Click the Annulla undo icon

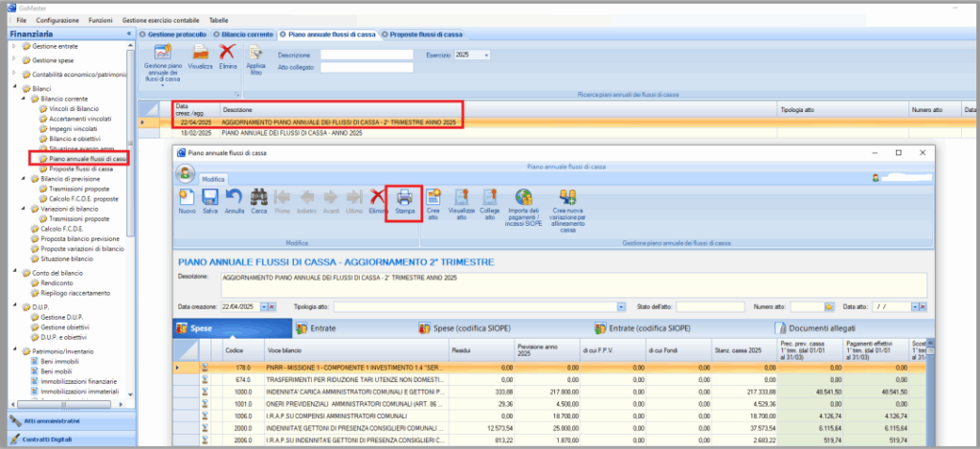234,198
